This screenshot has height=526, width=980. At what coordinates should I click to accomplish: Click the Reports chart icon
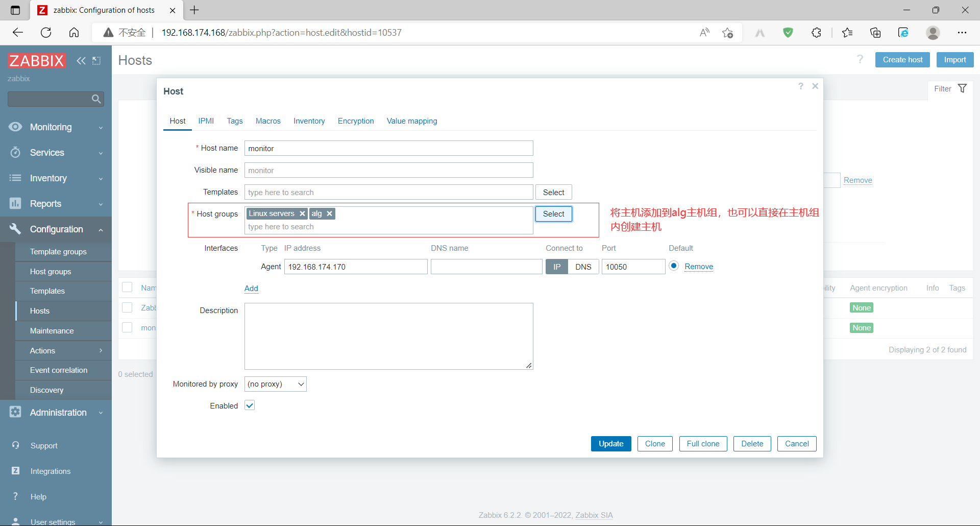point(15,203)
